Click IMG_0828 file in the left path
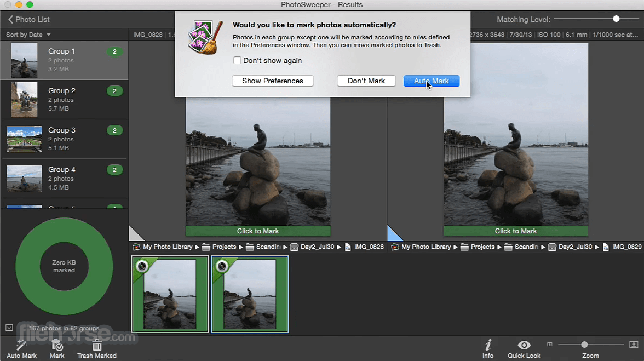This screenshot has width=644, height=361. coord(364,247)
